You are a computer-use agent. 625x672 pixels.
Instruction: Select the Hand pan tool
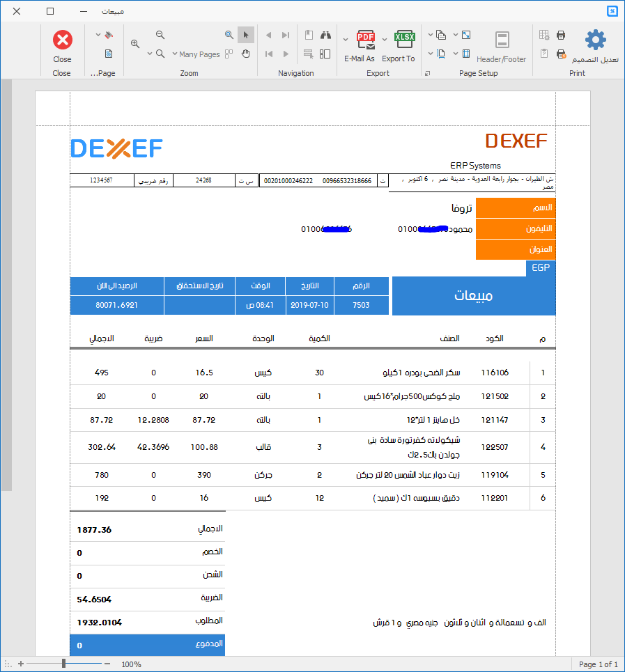(246, 54)
